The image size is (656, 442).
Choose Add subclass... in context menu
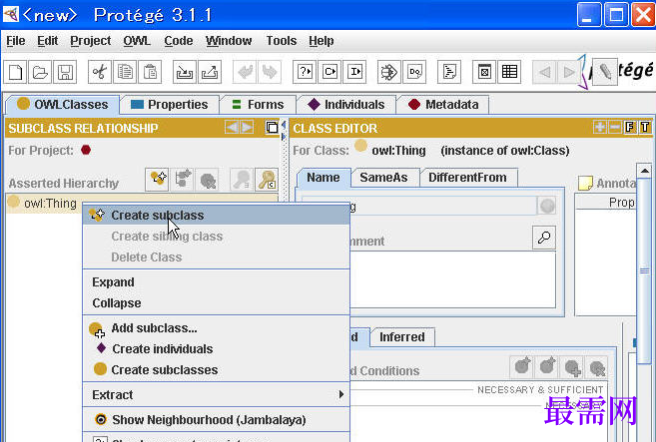(216, 328)
